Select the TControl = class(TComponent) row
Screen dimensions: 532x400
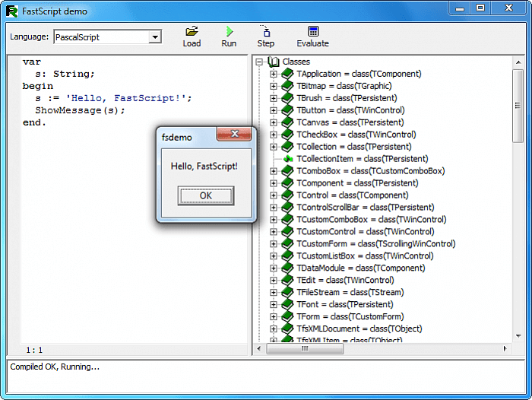click(353, 195)
